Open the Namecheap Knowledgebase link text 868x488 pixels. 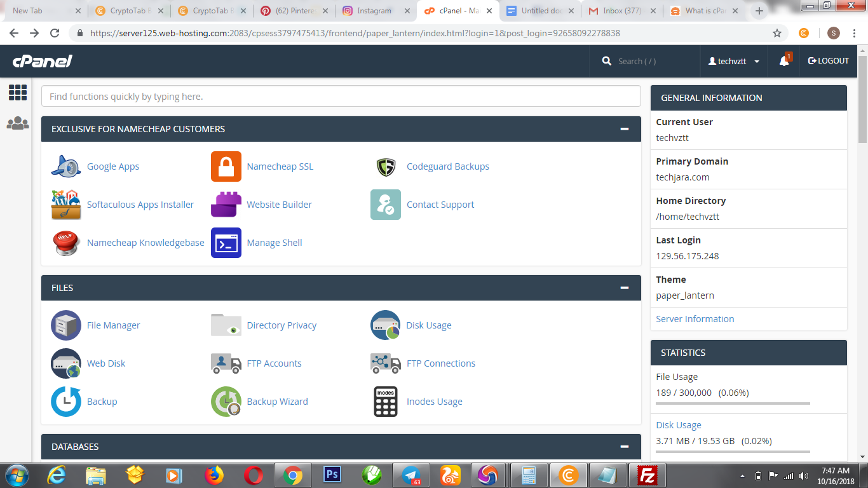(146, 243)
